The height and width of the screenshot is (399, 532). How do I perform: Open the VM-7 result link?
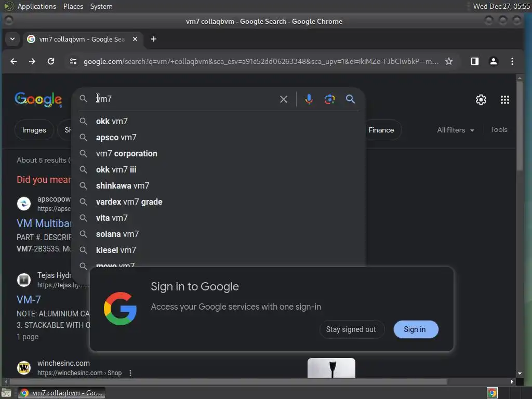coord(29,300)
